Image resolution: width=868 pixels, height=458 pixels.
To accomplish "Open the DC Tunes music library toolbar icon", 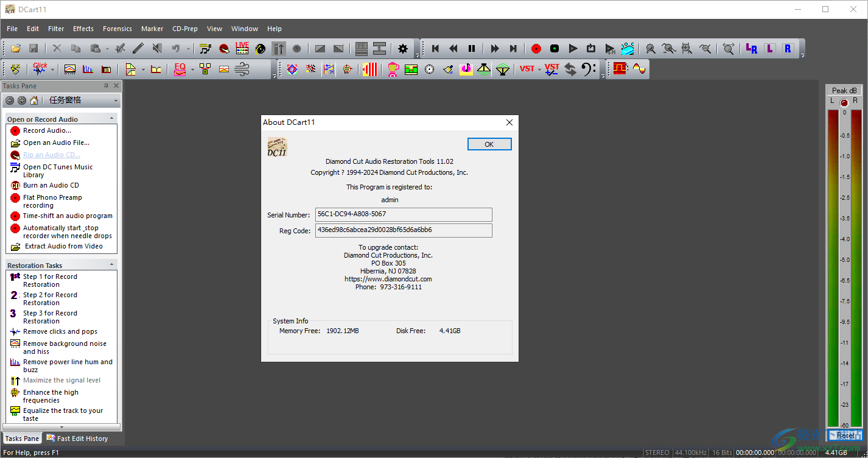I will click(x=205, y=49).
